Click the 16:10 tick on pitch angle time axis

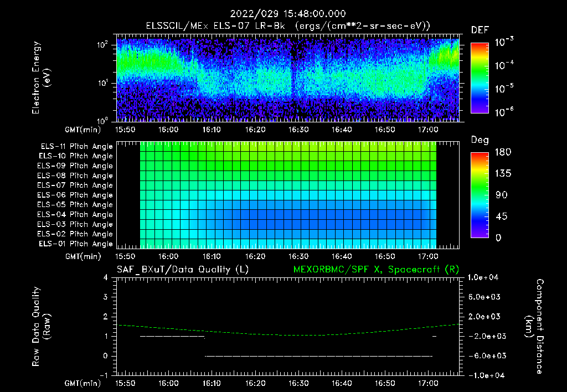click(212, 256)
